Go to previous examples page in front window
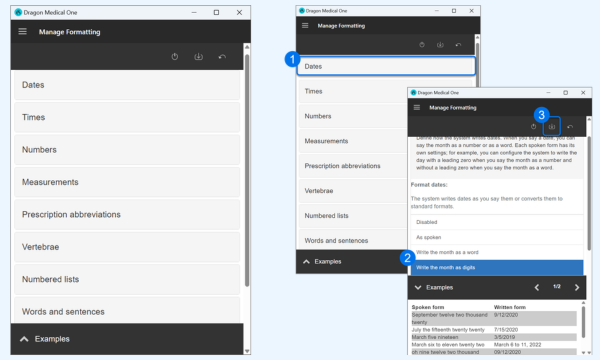The width and height of the screenshot is (600, 360). (537, 287)
